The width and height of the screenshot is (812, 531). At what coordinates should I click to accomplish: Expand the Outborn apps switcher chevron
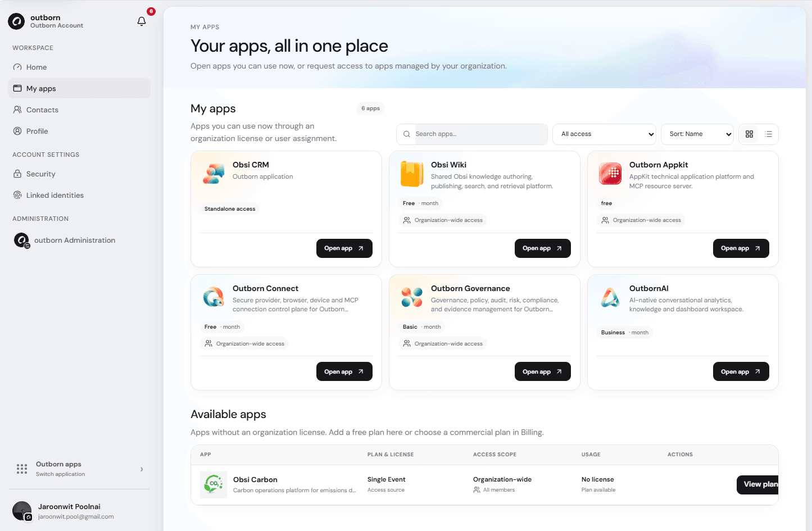coord(142,469)
